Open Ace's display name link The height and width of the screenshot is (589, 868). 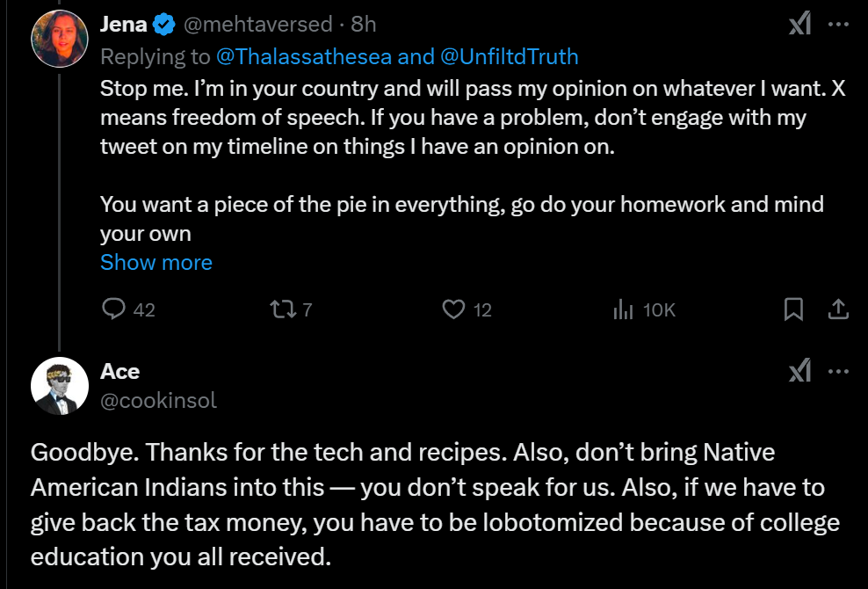click(120, 371)
